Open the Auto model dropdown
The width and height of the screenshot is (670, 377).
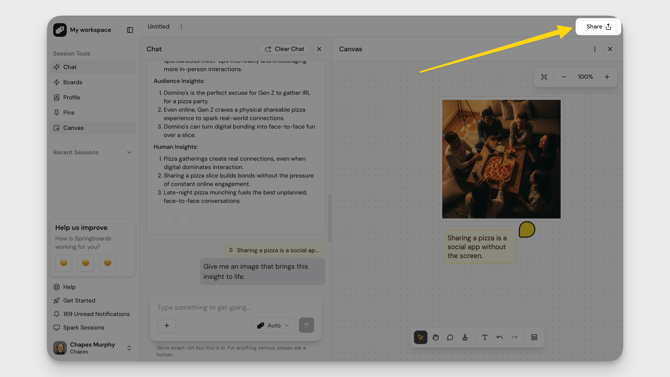[x=273, y=325]
